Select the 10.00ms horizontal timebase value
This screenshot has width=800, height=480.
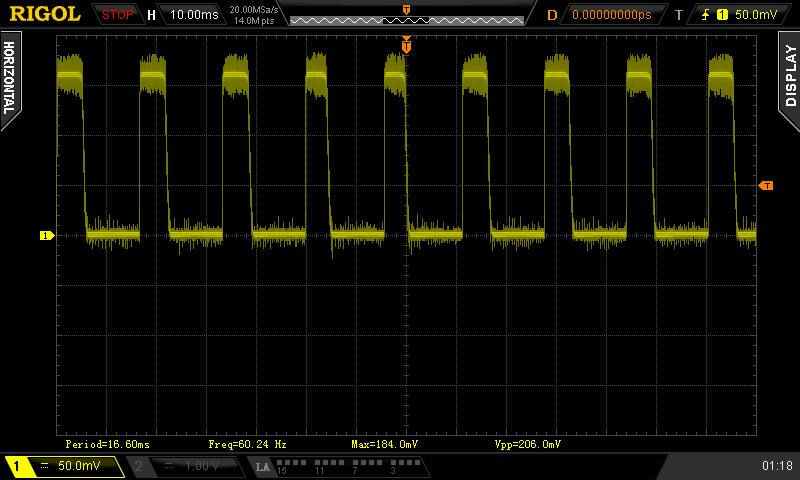point(194,14)
